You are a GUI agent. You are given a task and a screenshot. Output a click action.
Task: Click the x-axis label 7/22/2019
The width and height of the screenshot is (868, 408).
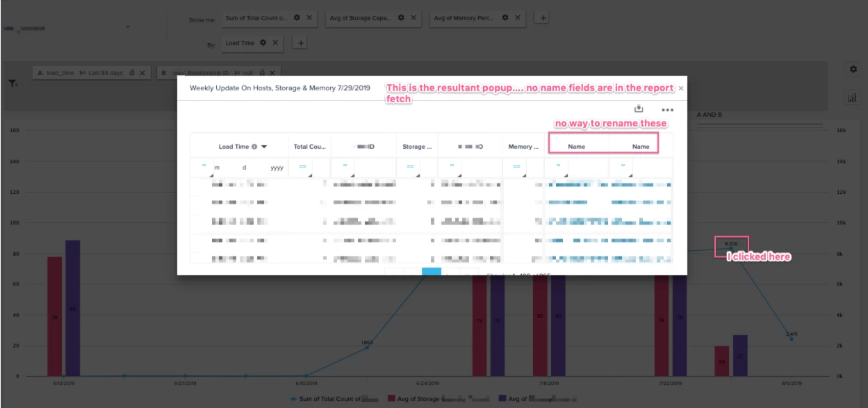click(670, 383)
